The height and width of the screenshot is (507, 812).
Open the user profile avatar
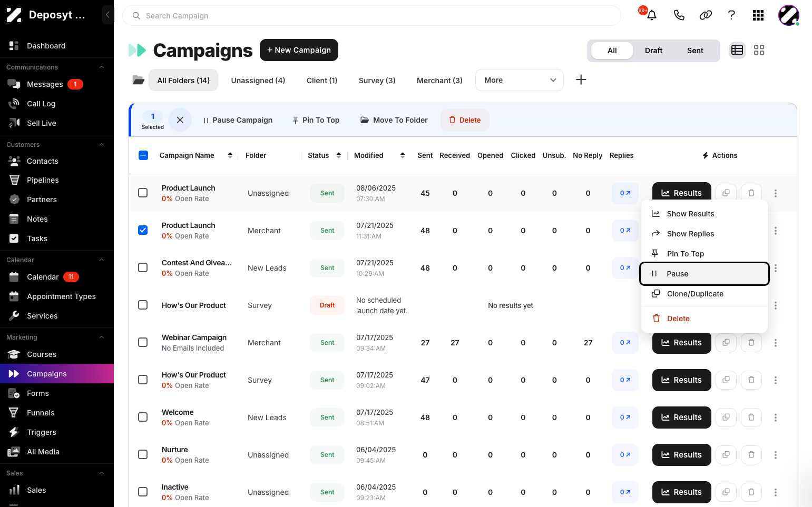[789, 15]
